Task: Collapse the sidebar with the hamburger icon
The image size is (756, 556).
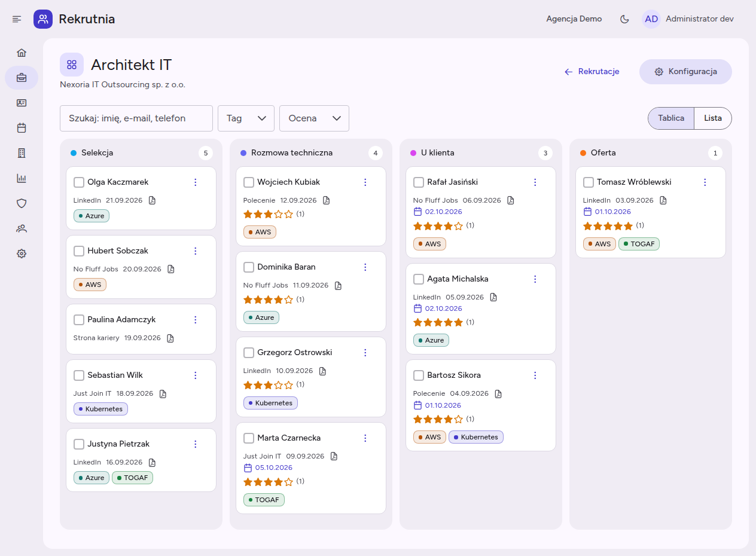Action: tap(17, 19)
